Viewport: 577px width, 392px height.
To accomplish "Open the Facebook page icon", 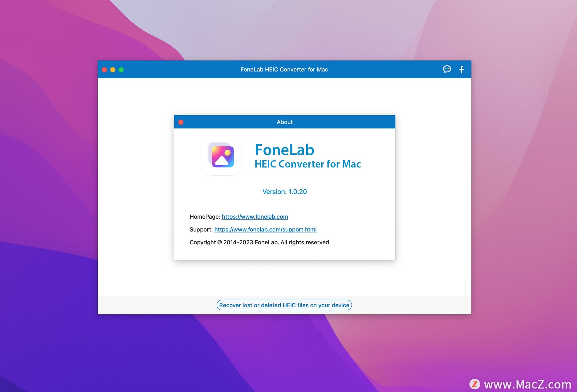I will pos(462,69).
